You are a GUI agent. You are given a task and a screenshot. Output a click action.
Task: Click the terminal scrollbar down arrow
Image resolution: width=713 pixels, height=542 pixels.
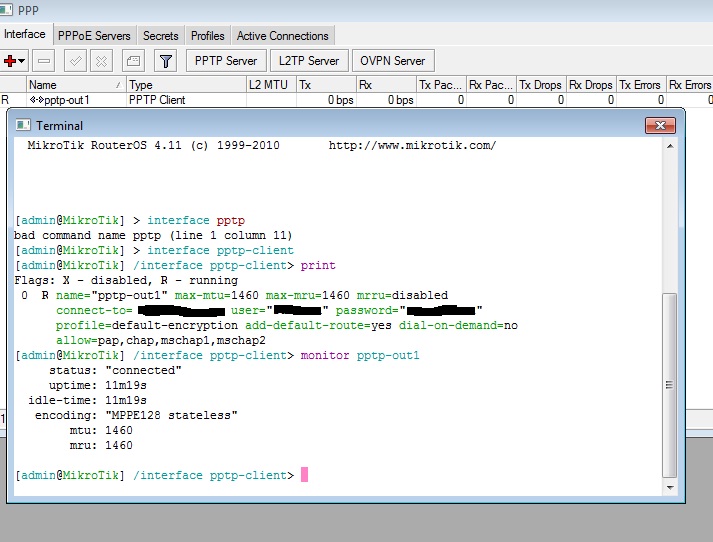point(670,487)
